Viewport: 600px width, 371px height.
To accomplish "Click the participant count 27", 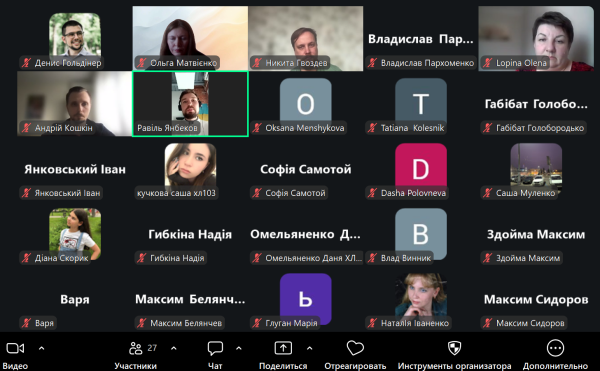I will pos(152,348).
